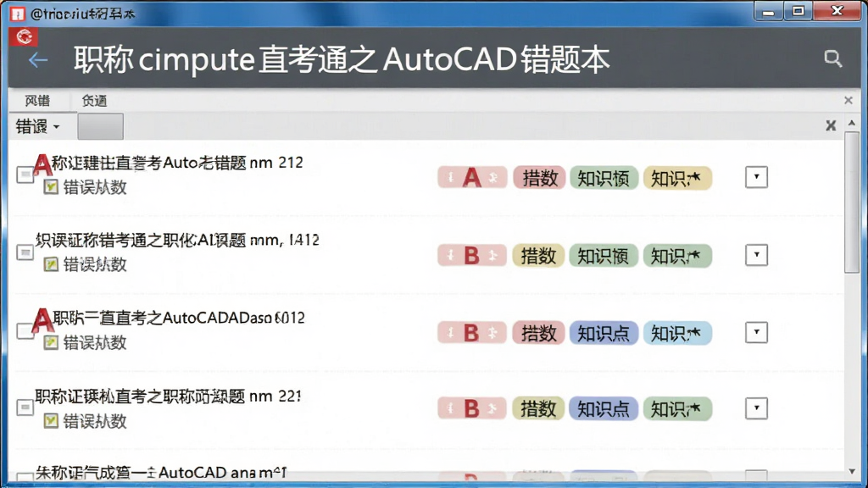The image size is (868, 488).
Task: Open the question titled ending 1412
Action: 177,240
